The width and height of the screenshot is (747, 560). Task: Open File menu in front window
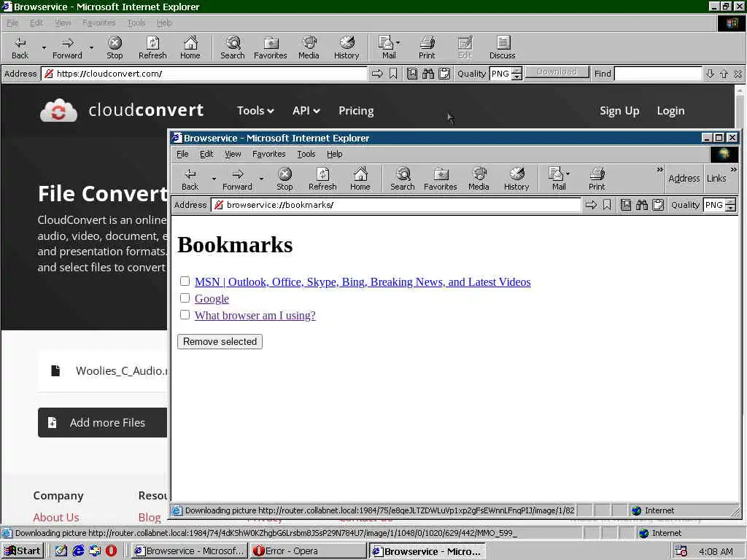(182, 154)
